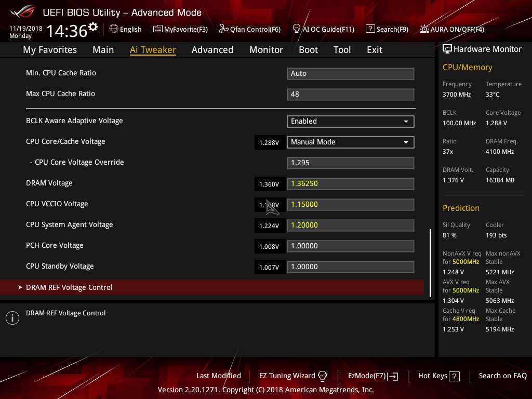The width and height of the screenshot is (532, 399).
Task: Open the CPU Core/Cache Voltage mode dropdown
Action: click(x=351, y=142)
